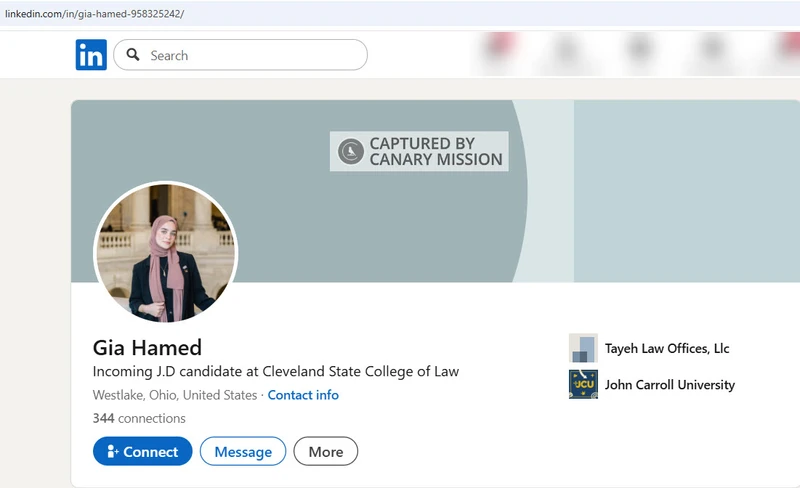Click the Gia Hamed profile name
Image resolution: width=800 pixels, height=488 pixels.
pos(147,348)
